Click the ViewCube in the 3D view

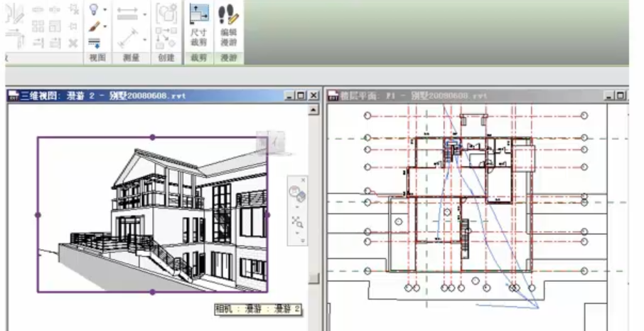[x=270, y=142]
